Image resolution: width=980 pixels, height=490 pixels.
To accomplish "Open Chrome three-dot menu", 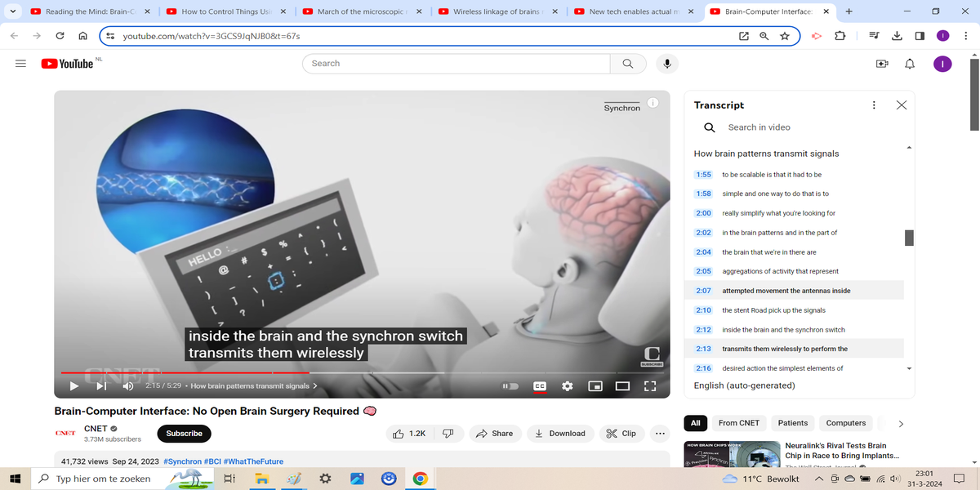I will pyautogui.click(x=967, y=36).
